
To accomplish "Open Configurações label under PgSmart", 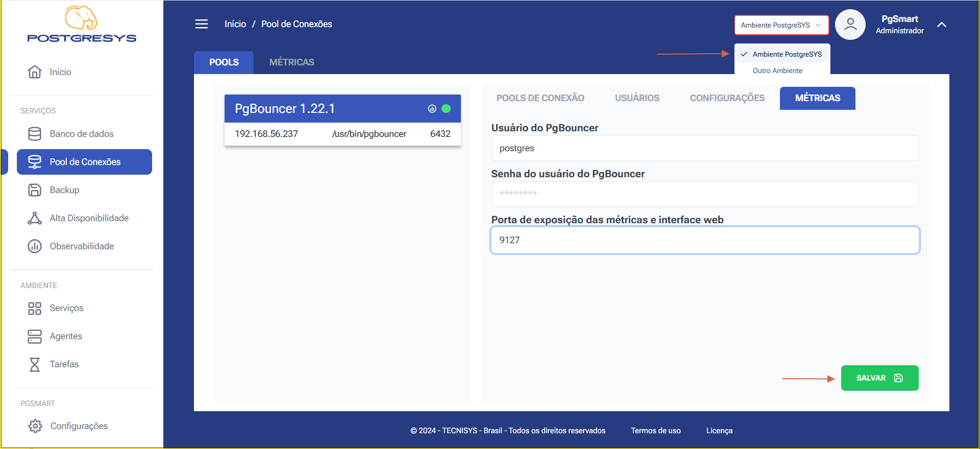I will pyautogui.click(x=79, y=426).
